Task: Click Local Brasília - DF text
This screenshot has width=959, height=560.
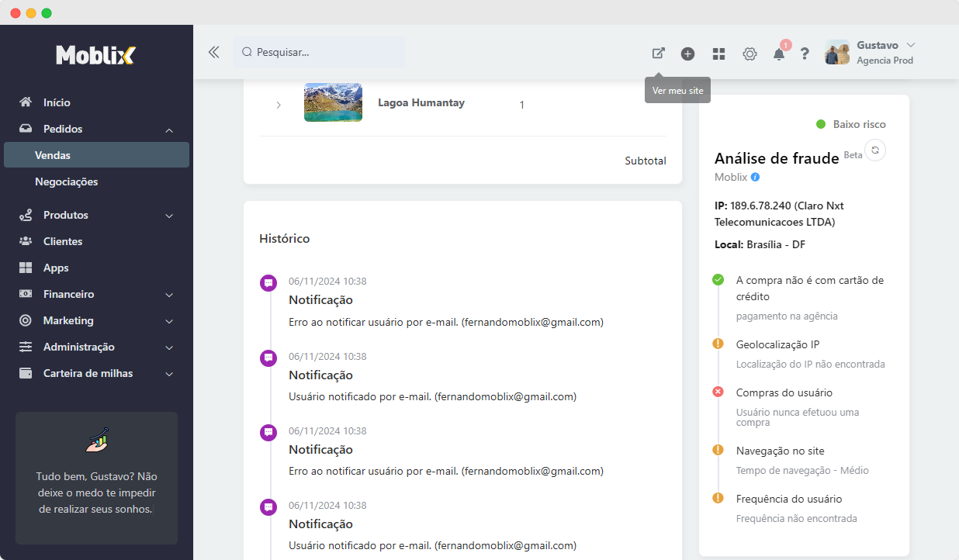Action: (x=760, y=244)
